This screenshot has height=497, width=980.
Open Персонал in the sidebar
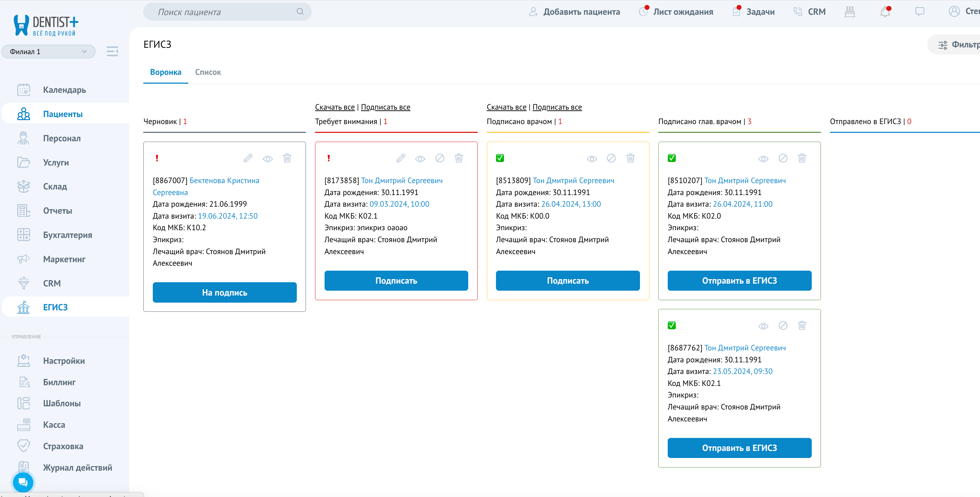tap(65, 138)
